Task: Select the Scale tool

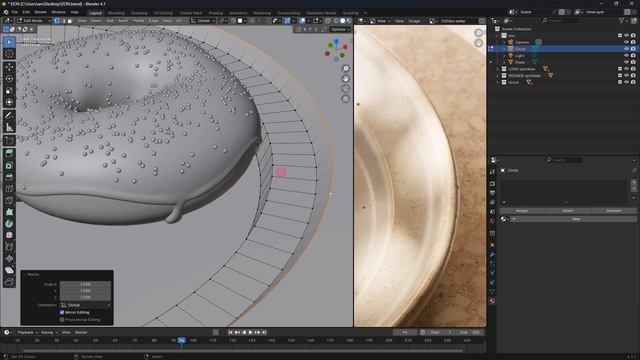Action: pyautogui.click(x=9, y=91)
